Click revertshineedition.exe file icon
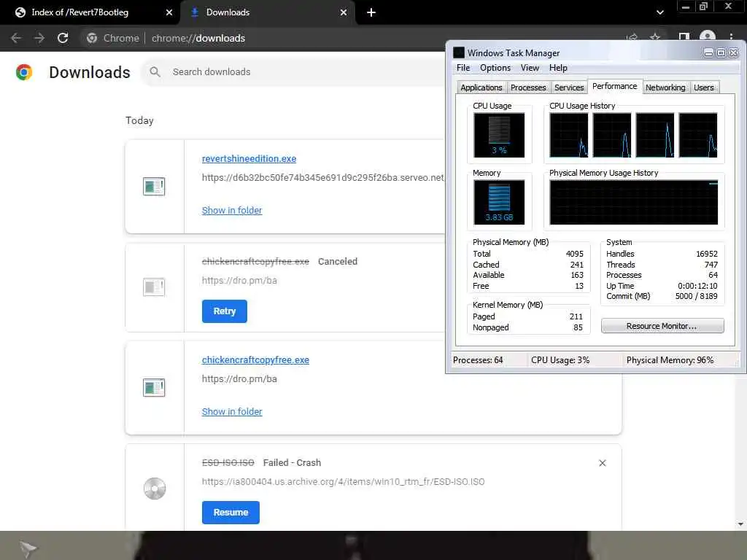Screen dimensions: 747x560 coord(154,186)
